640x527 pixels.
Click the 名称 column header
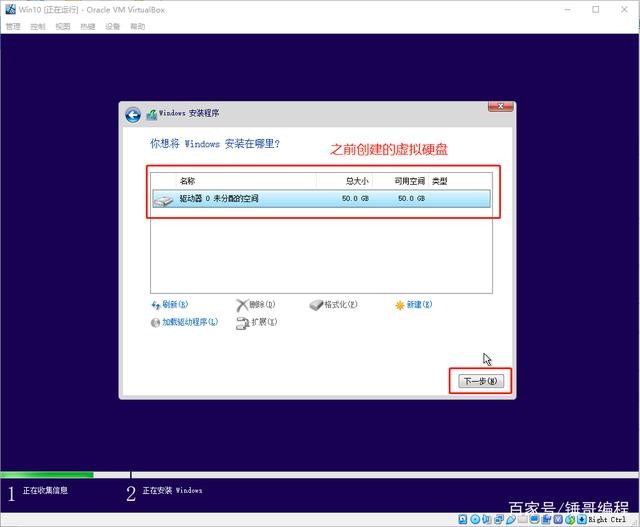pos(187,181)
